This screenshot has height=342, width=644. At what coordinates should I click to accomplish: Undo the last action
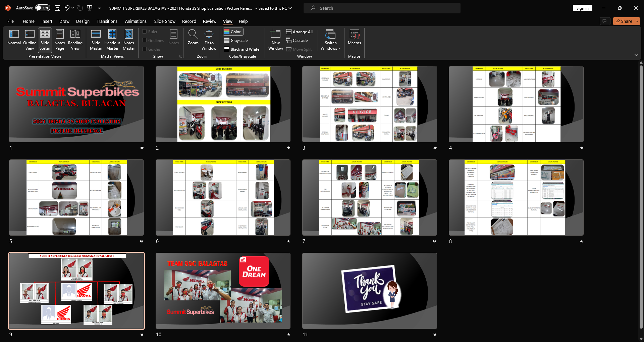67,8
